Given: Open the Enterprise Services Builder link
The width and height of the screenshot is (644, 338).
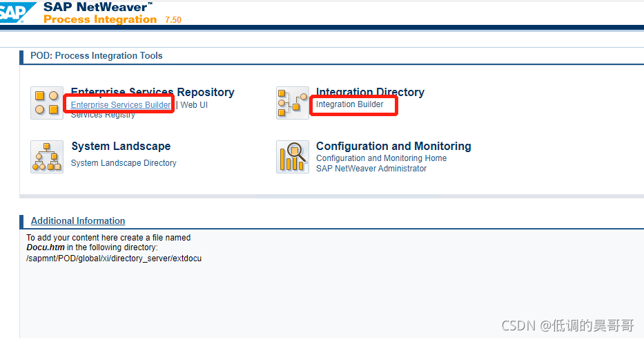Looking at the screenshot, I should coord(121,105).
